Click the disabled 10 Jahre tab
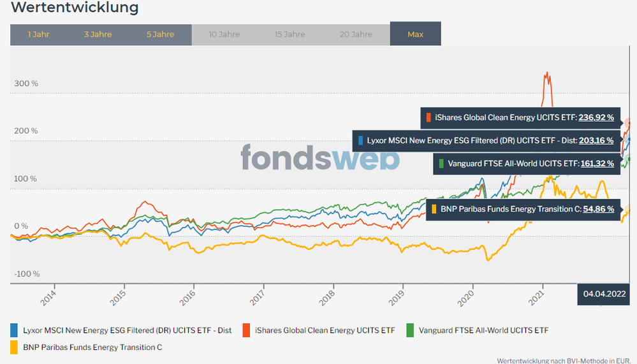 pos(224,34)
